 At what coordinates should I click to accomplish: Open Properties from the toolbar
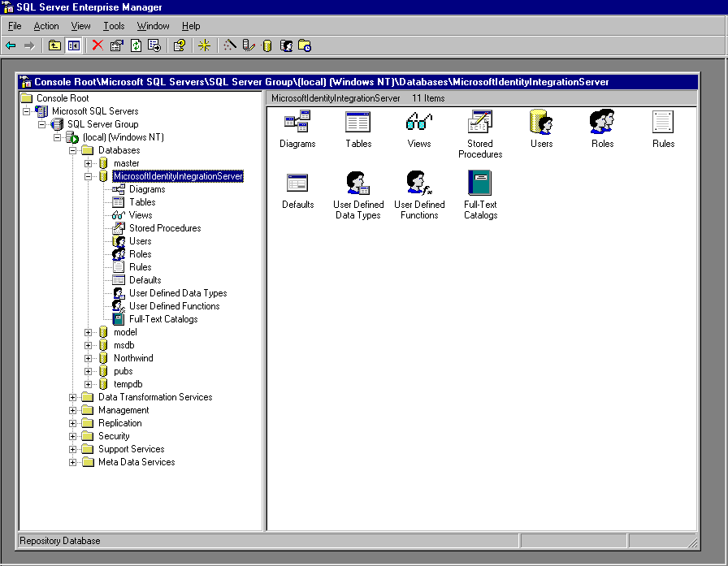[116, 45]
